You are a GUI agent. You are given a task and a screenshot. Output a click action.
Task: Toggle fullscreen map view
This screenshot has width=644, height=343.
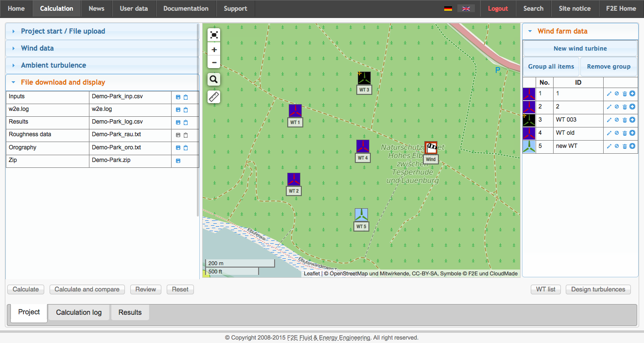click(214, 35)
